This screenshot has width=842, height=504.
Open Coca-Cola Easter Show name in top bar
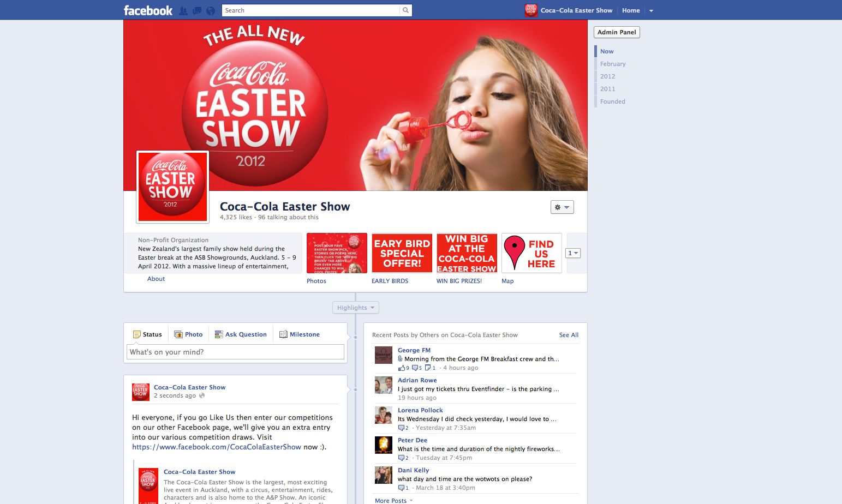[x=576, y=10]
